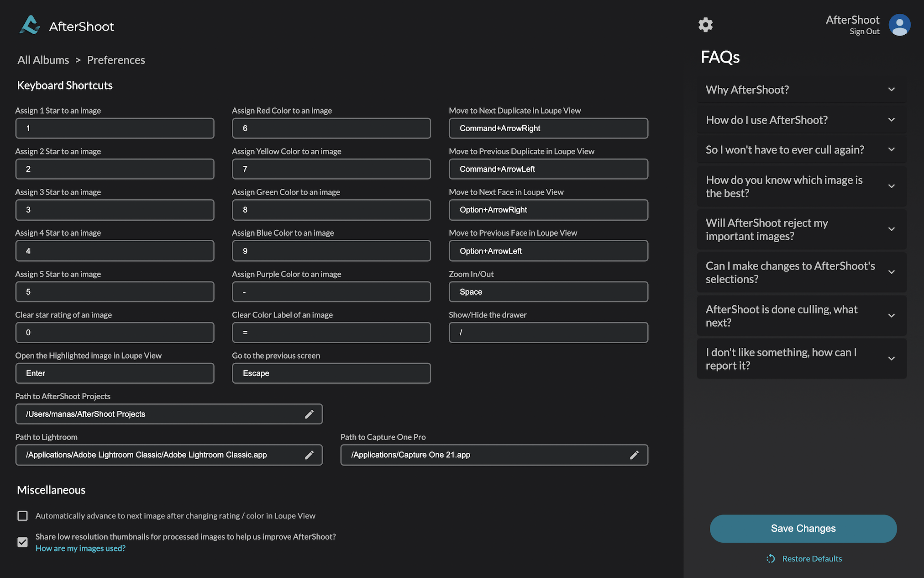
Task: Expand AfterShoot is done culling, what next?
Action: [802, 316]
